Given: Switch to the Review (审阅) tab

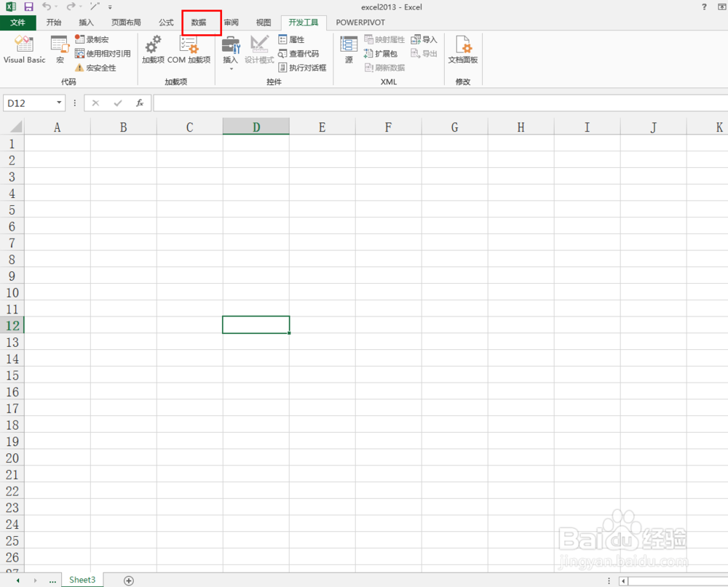Looking at the screenshot, I should point(232,23).
